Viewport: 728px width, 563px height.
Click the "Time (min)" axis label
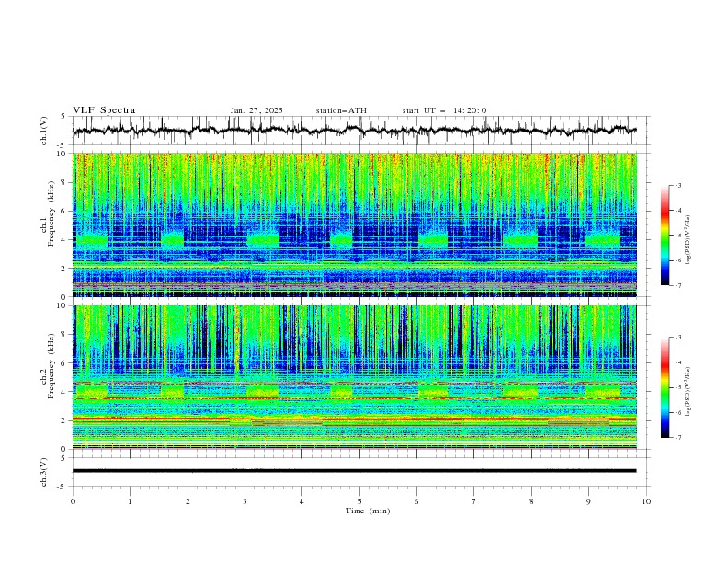tap(368, 511)
